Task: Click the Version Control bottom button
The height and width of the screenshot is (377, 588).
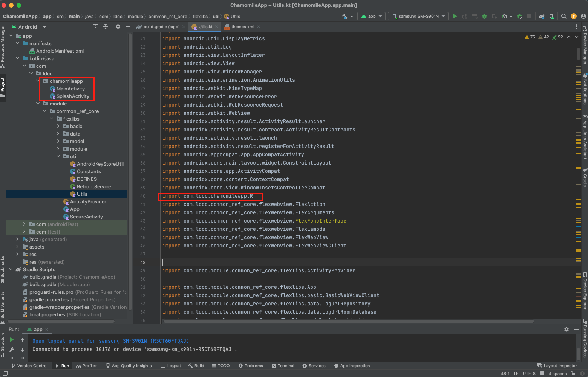Action: pos(29,366)
